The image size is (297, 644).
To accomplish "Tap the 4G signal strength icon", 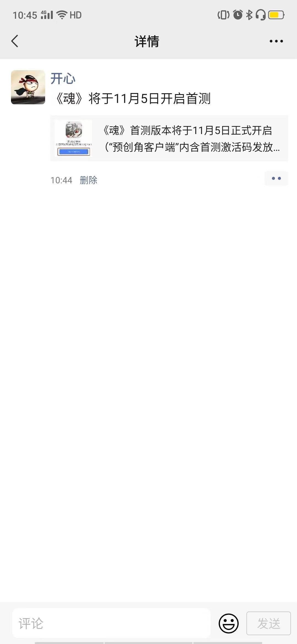I will 47,15.
